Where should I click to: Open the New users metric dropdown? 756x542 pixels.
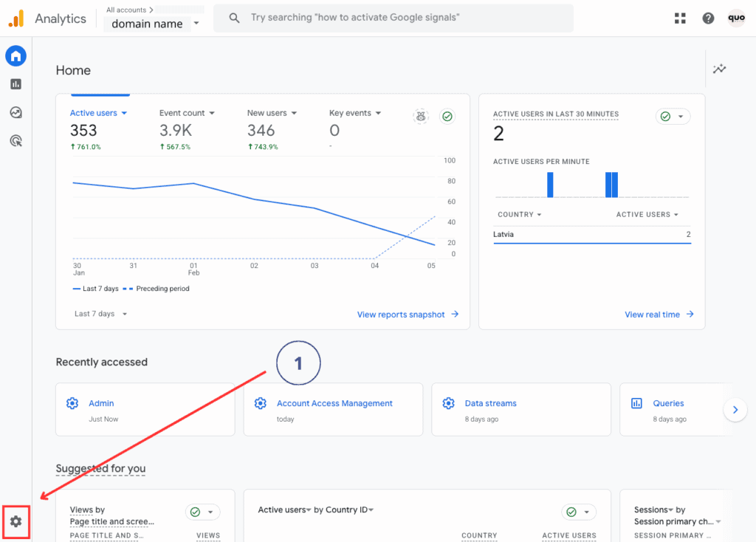tap(272, 113)
